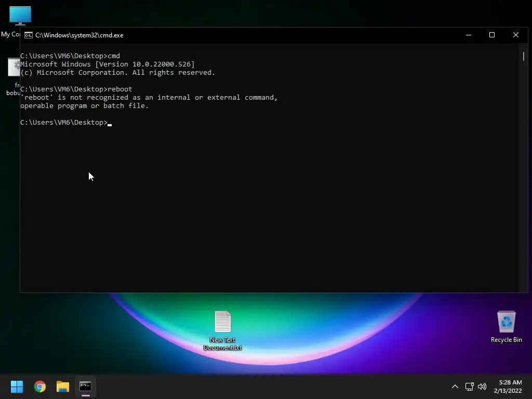Select New Text Document.txt on the desktop
The width and height of the screenshot is (532, 399).
[222, 330]
